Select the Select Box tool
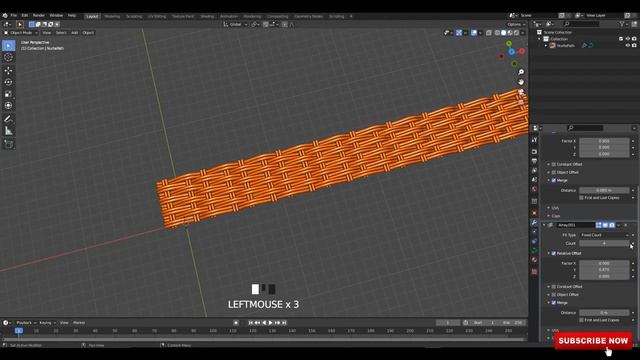The image size is (640, 360). [9, 46]
